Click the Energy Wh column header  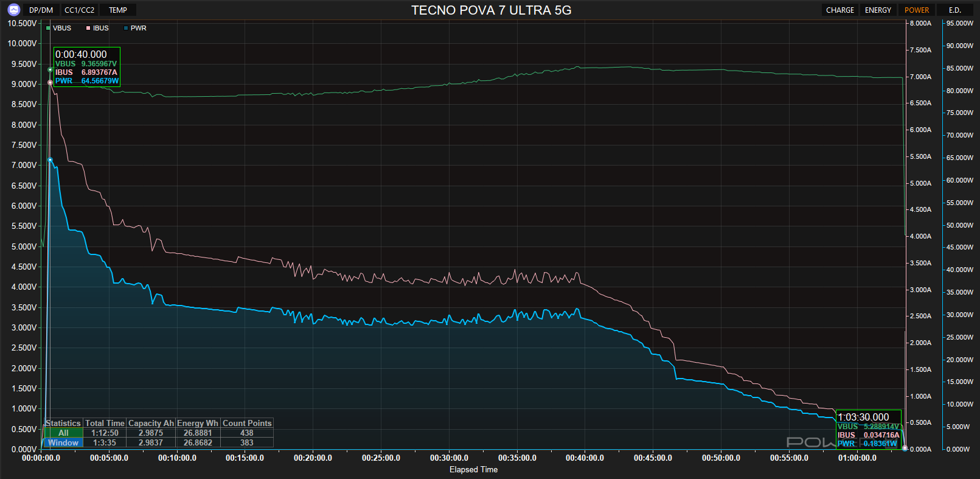point(198,423)
